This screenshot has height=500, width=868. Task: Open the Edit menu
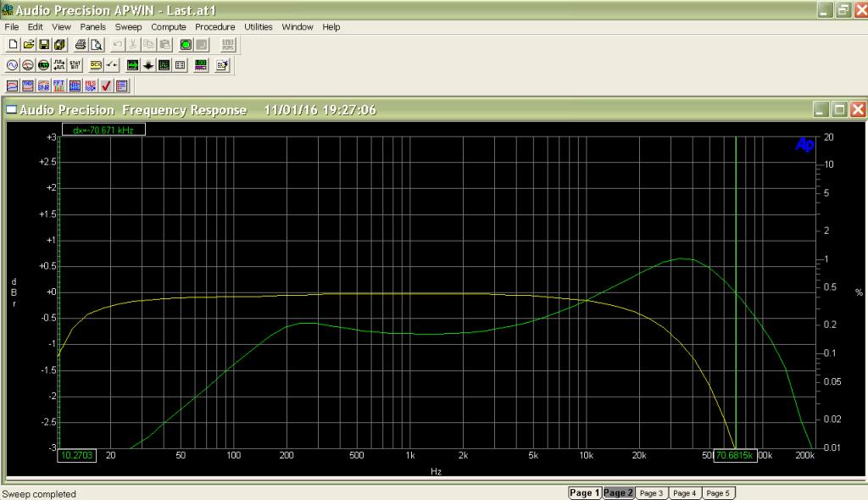click(35, 26)
